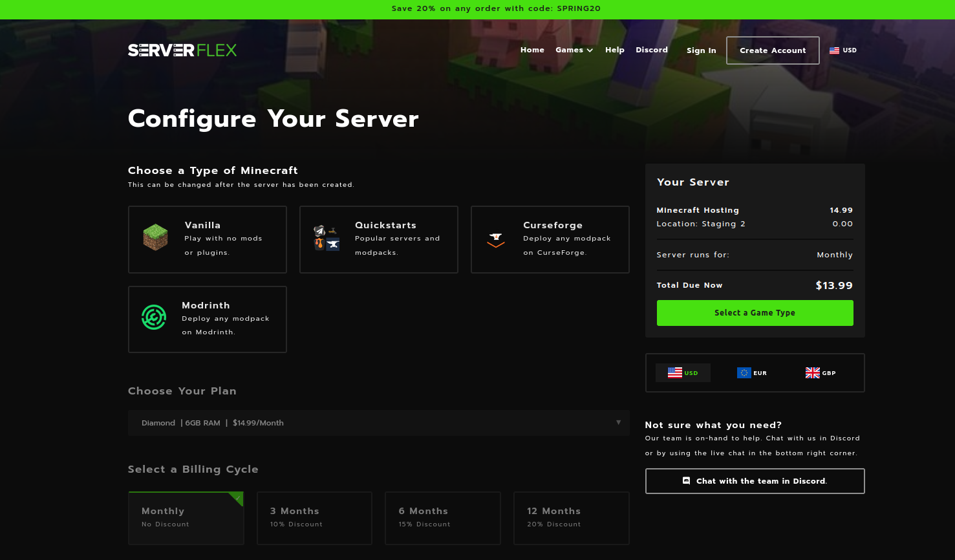Viewport: 955px width, 560px height.
Task: Switch currency to USD in panel
Action: coord(683,372)
